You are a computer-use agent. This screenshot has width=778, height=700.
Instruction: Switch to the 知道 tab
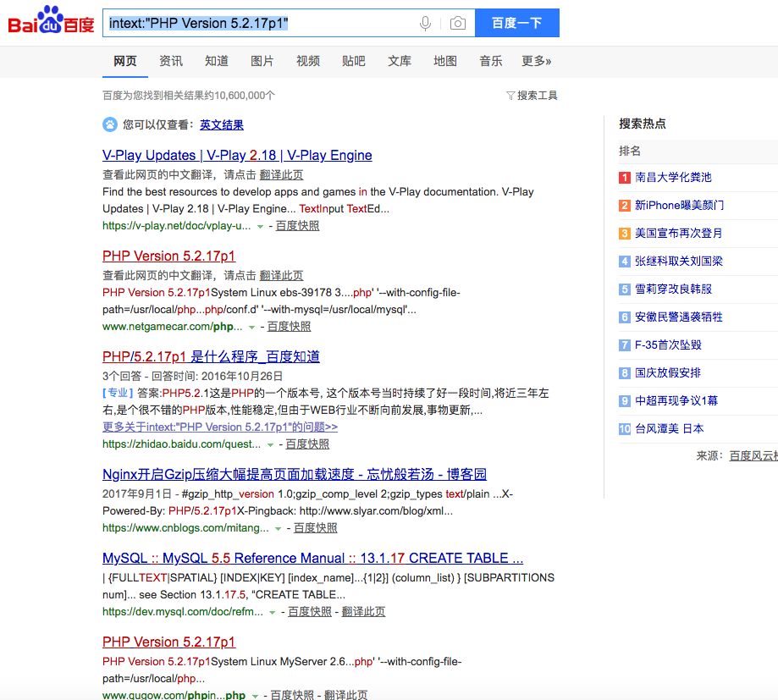[217, 61]
